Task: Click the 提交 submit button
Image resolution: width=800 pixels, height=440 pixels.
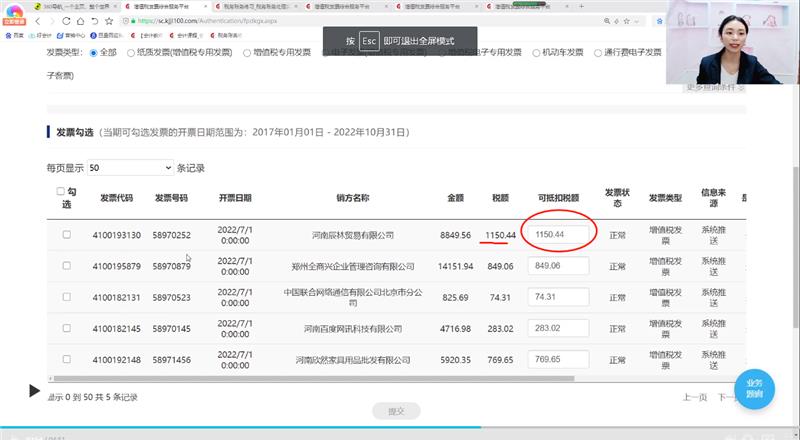Action: pos(395,411)
